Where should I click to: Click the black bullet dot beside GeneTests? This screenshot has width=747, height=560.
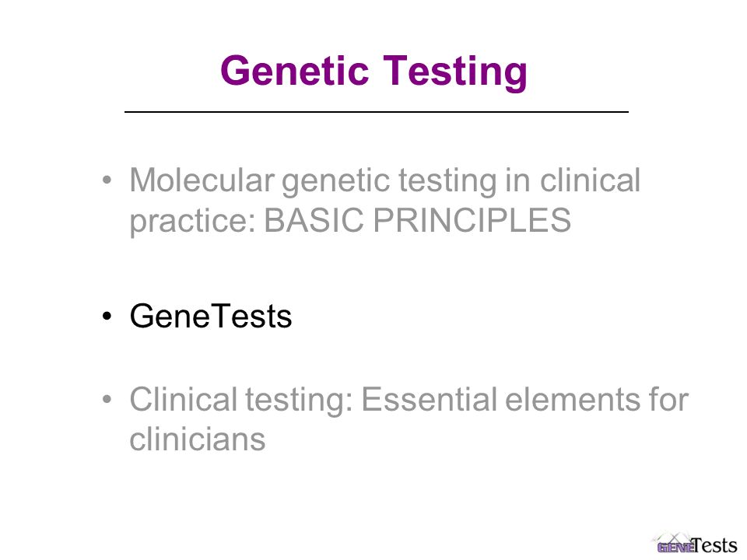107,317
